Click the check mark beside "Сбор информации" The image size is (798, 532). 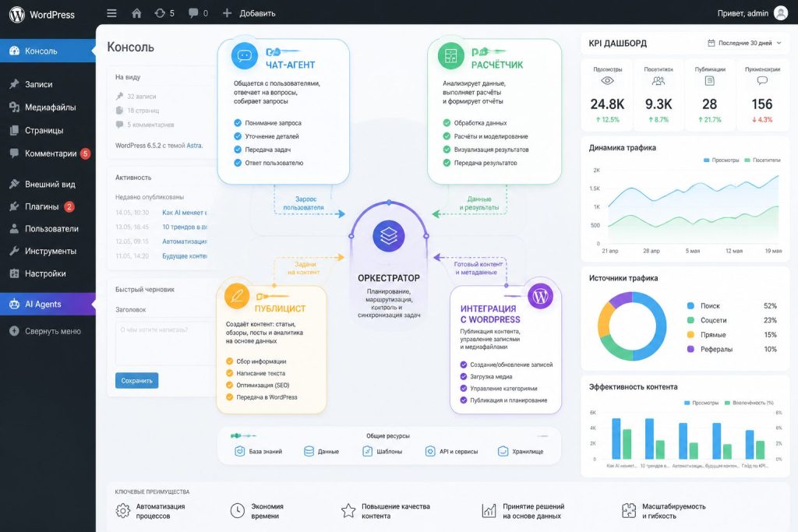point(230,361)
